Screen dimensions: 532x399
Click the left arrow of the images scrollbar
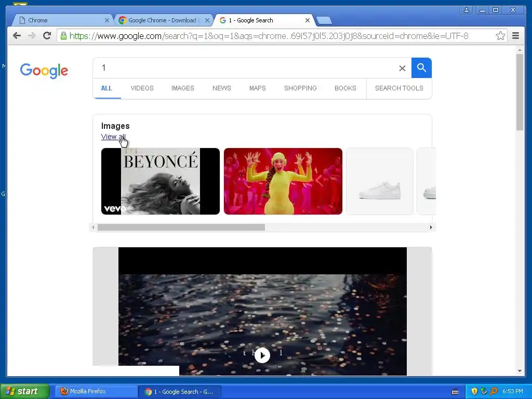click(93, 228)
